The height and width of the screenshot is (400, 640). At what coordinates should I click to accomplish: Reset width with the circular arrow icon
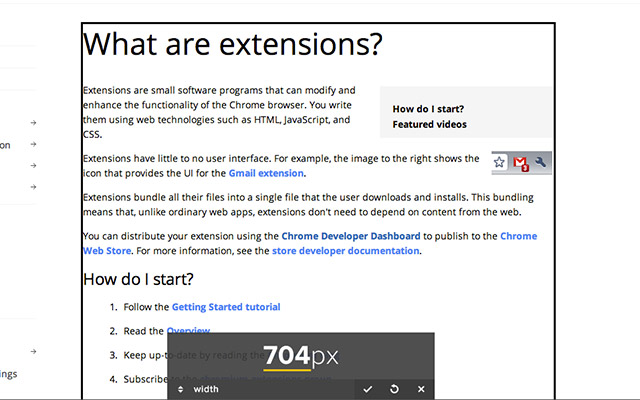(x=394, y=389)
